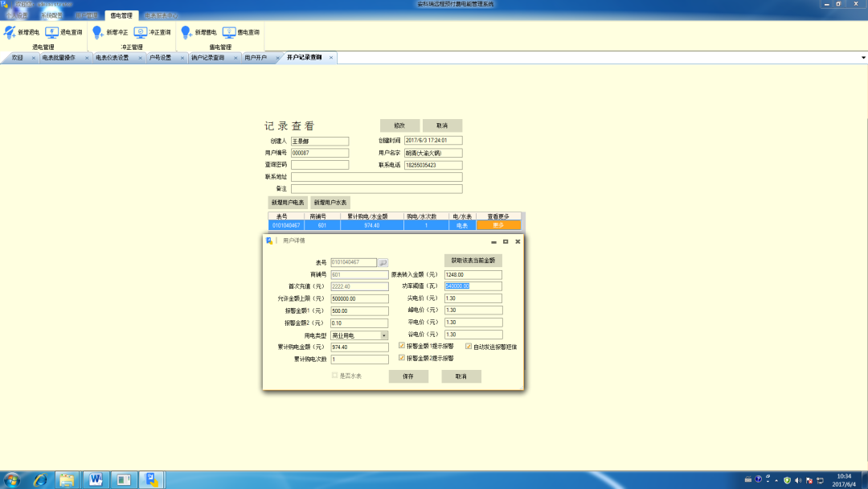Close the 销户记录查询 tab
This screenshot has height=489, width=868.
click(x=235, y=58)
